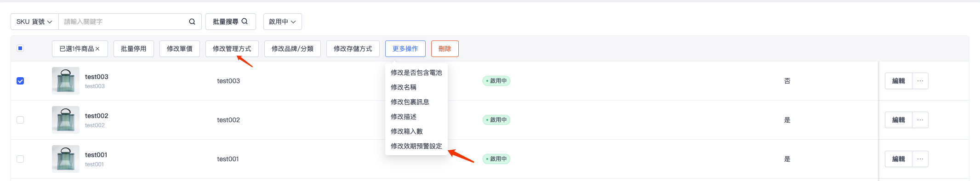Screen dimensions: 980x181
Task: Click the 修改管理方式 button
Action: [x=232, y=49]
